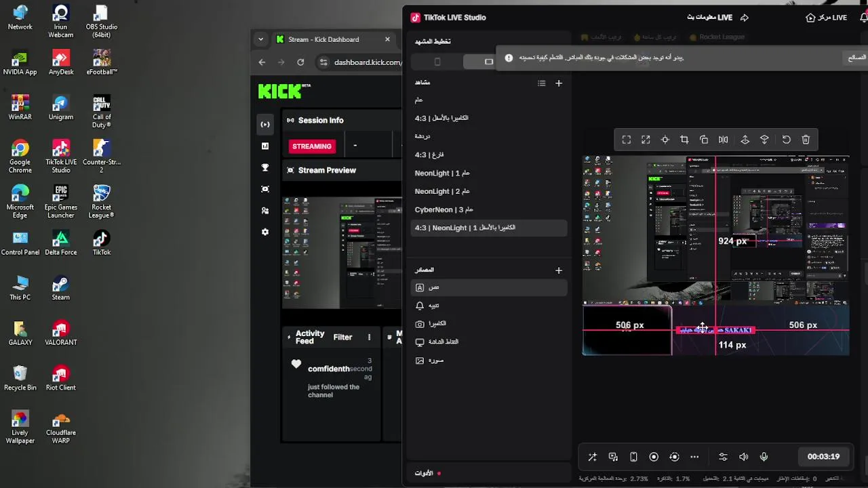Click the flip horizontal mirror icon
The height and width of the screenshot is (488, 868).
[x=724, y=140]
